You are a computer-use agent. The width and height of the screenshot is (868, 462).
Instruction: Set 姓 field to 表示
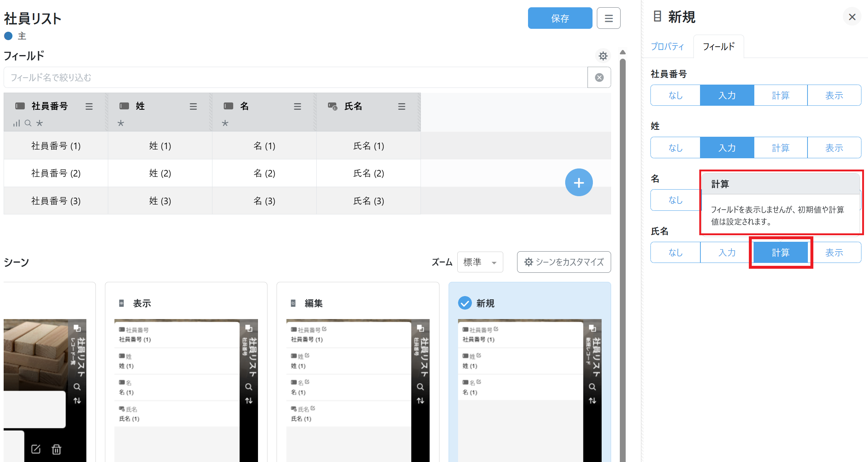click(x=834, y=148)
